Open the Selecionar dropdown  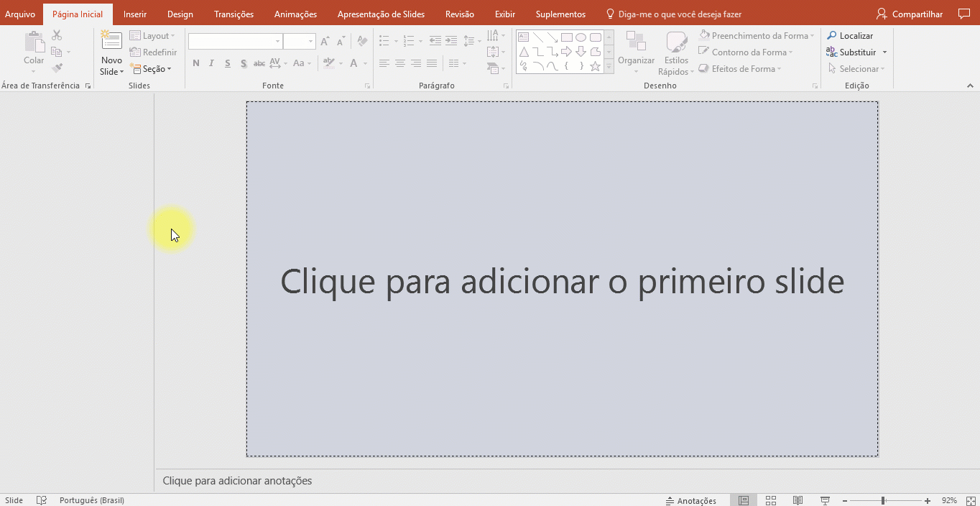coord(856,69)
